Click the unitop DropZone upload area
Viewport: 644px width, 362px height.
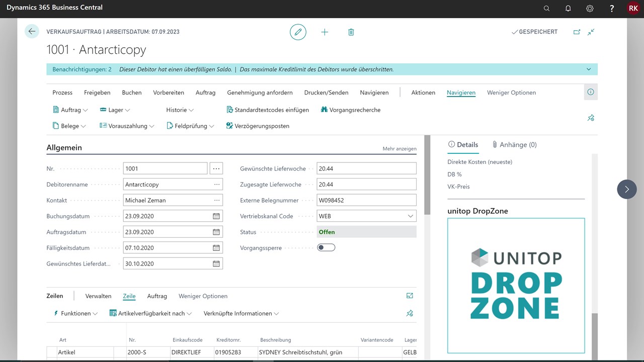(x=516, y=286)
